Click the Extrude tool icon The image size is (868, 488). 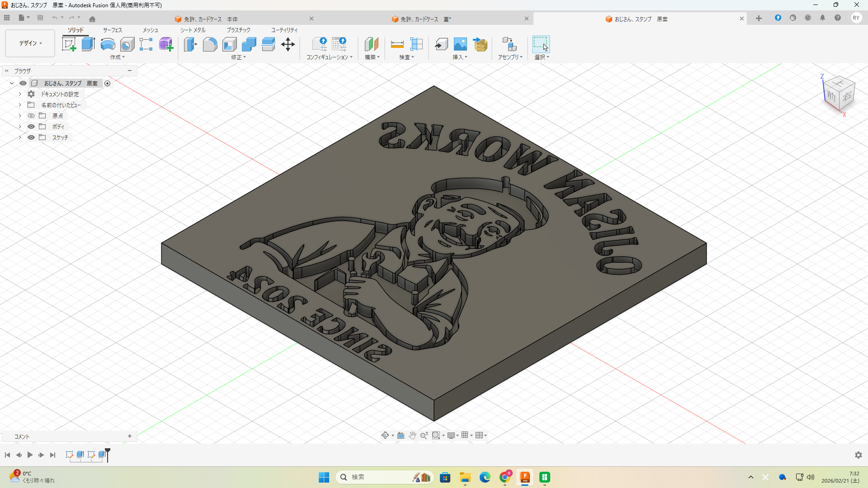[88, 44]
